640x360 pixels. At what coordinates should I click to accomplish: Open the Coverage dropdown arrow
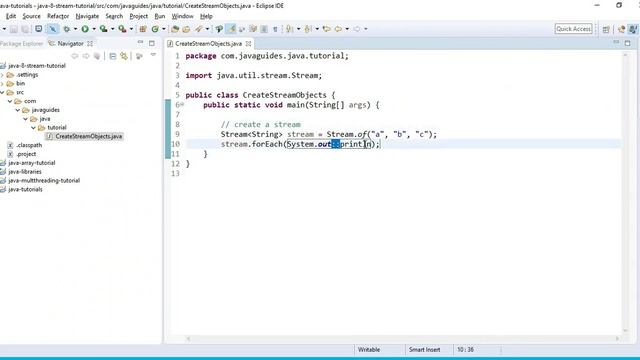(x=112, y=29)
